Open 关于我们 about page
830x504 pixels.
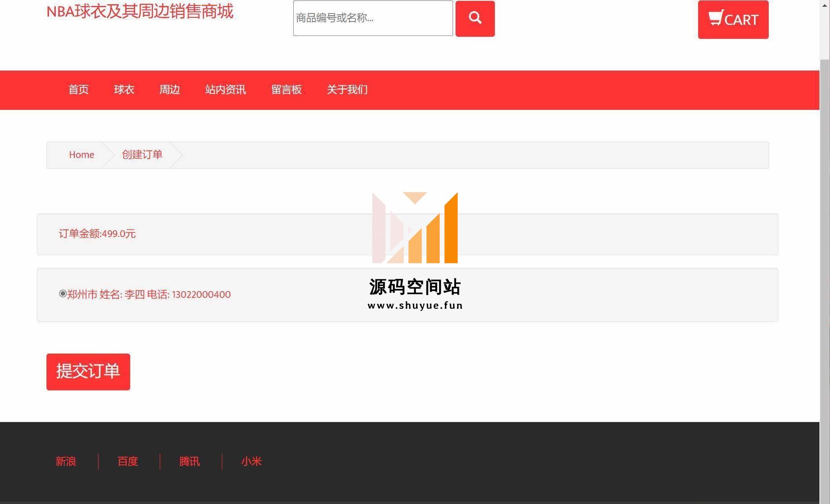click(x=347, y=90)
